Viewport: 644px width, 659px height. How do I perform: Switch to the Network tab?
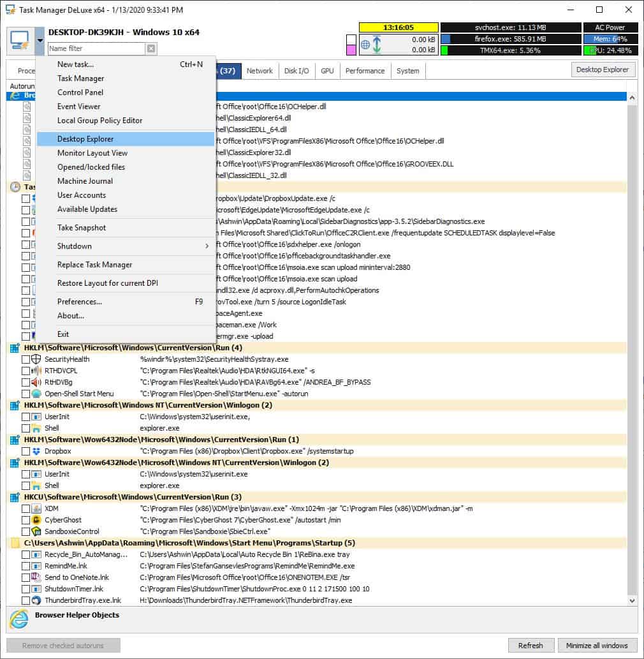pyautogui.click(x=260, y=71)
